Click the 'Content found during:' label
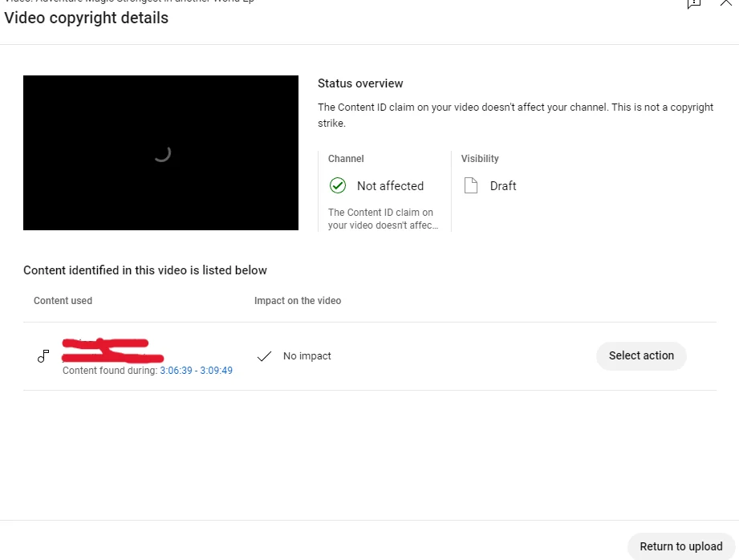Viewport: 739px width, 560px height. point(110,371)
